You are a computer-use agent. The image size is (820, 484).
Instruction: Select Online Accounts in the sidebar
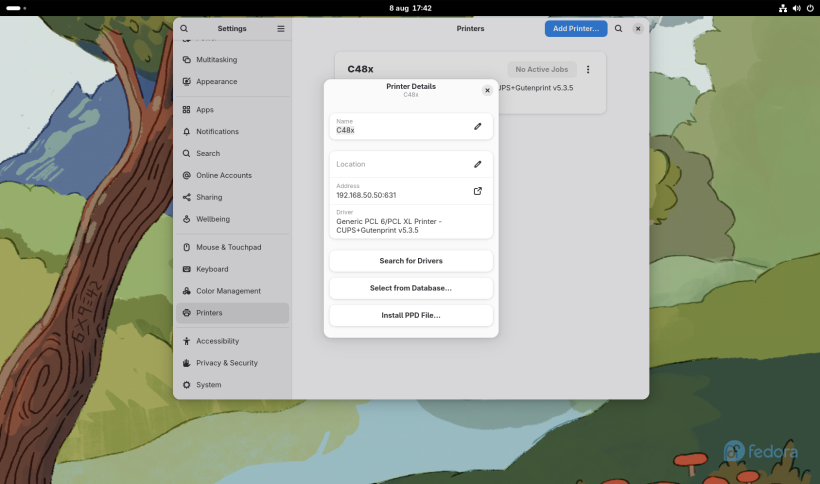232,176
